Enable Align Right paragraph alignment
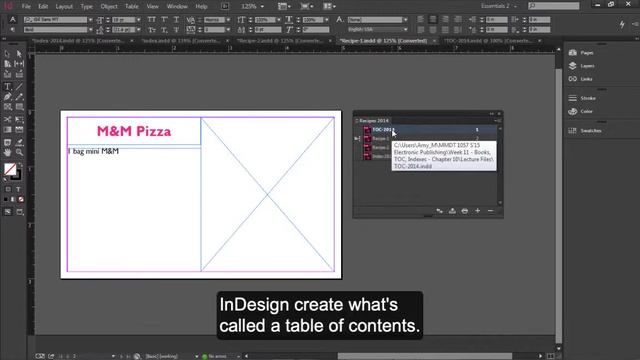The height and width of the screenshot is (360, 640). pyautogui.click(x=445, y=19)
